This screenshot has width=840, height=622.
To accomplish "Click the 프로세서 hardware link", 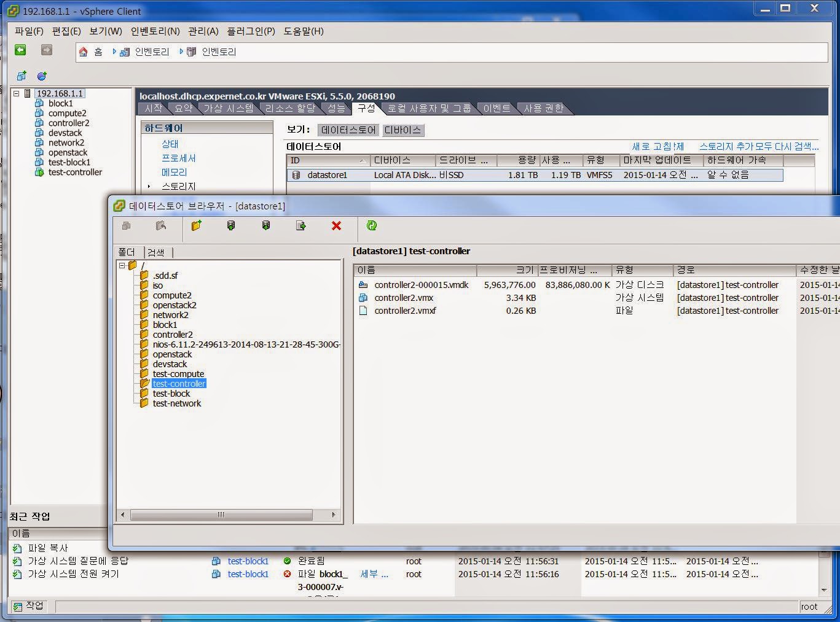I will 179,158.
